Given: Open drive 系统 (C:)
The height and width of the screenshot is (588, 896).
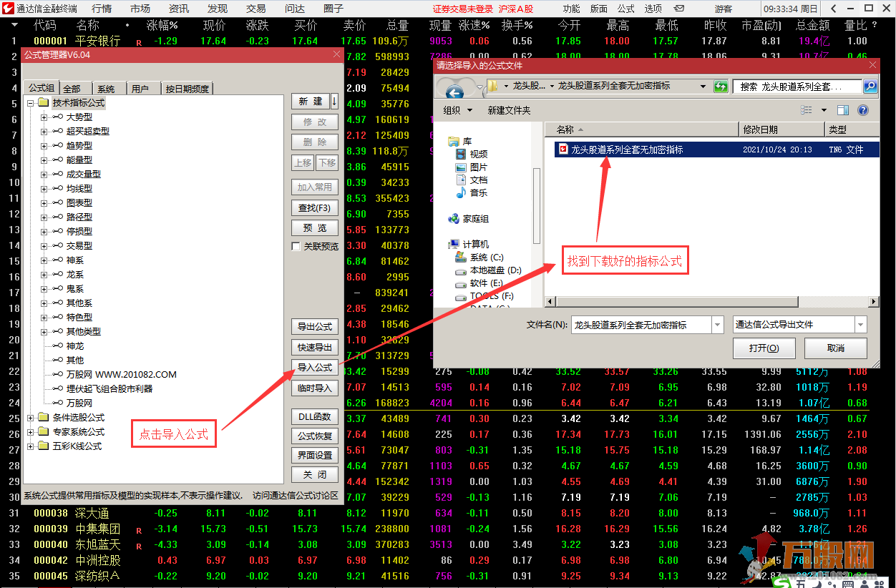Looking at the screenshot, I should [x=480, y=258].
